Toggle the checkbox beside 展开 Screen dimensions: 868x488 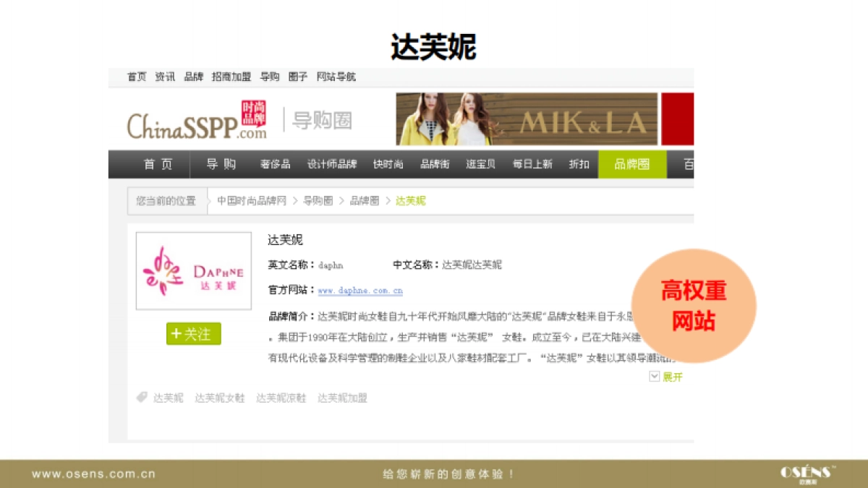pyautogui.click(x=654, y=377)
